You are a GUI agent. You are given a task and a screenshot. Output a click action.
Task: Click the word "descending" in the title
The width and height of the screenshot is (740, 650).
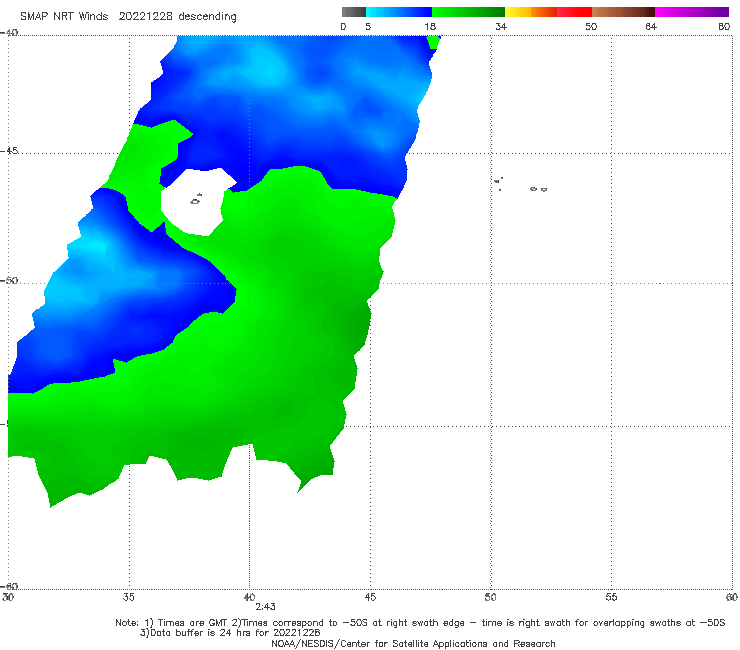208,17
